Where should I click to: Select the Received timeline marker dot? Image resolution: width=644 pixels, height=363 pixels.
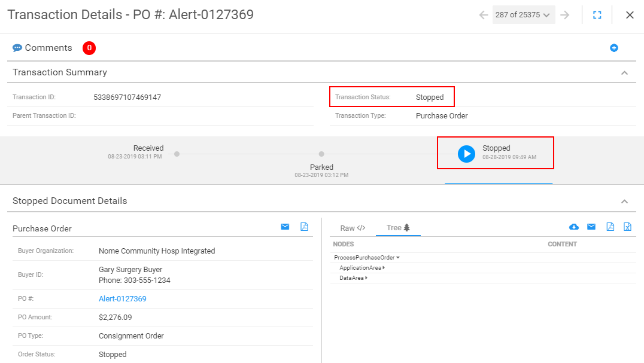pyautogui.click(x=177, y=154)
